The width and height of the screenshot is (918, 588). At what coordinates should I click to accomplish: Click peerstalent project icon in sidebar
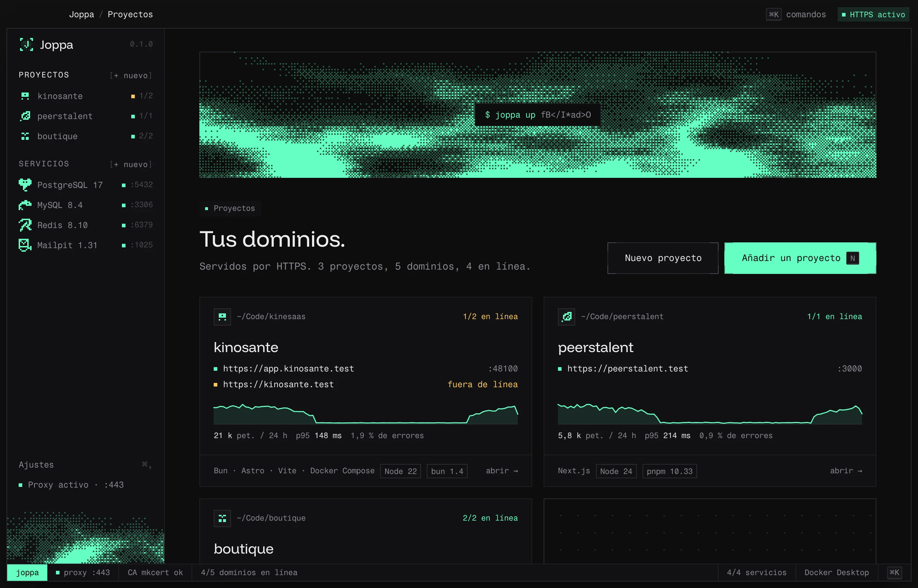pyautogui.click(x=25, y=116)
